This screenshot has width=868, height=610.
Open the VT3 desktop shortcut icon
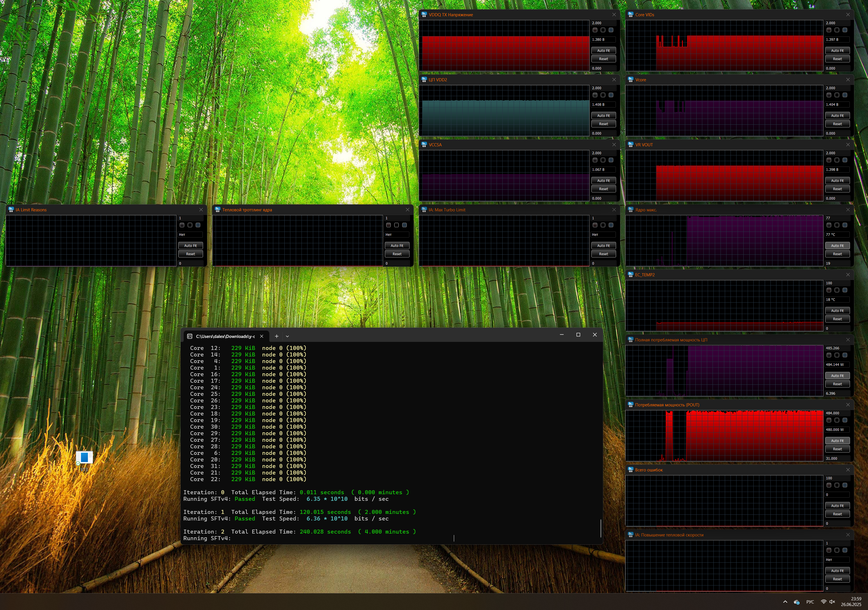84,458
